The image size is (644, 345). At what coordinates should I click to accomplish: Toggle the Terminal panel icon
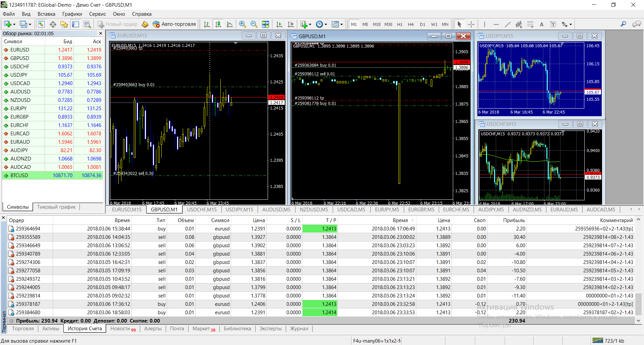pos(76,24)
